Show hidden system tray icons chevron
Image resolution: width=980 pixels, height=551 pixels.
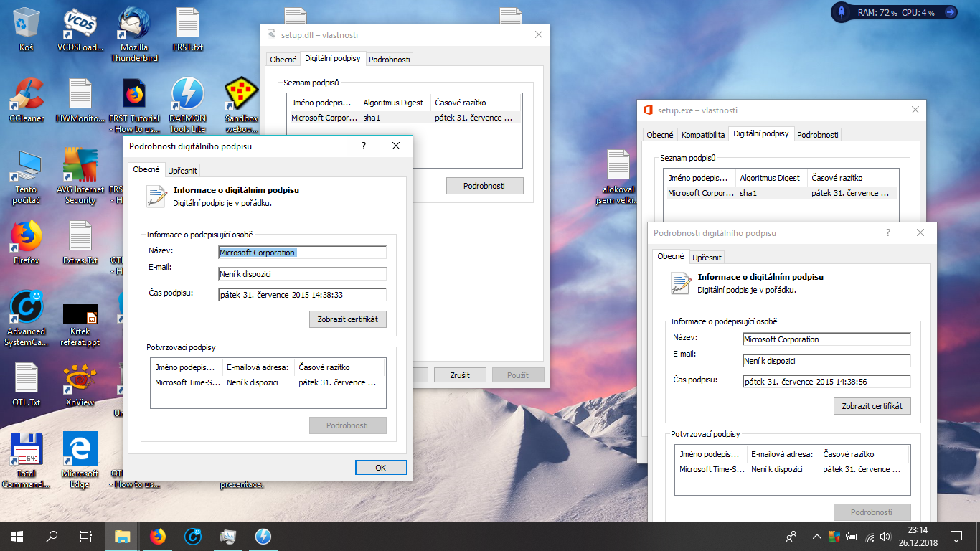tap(816, 537)
